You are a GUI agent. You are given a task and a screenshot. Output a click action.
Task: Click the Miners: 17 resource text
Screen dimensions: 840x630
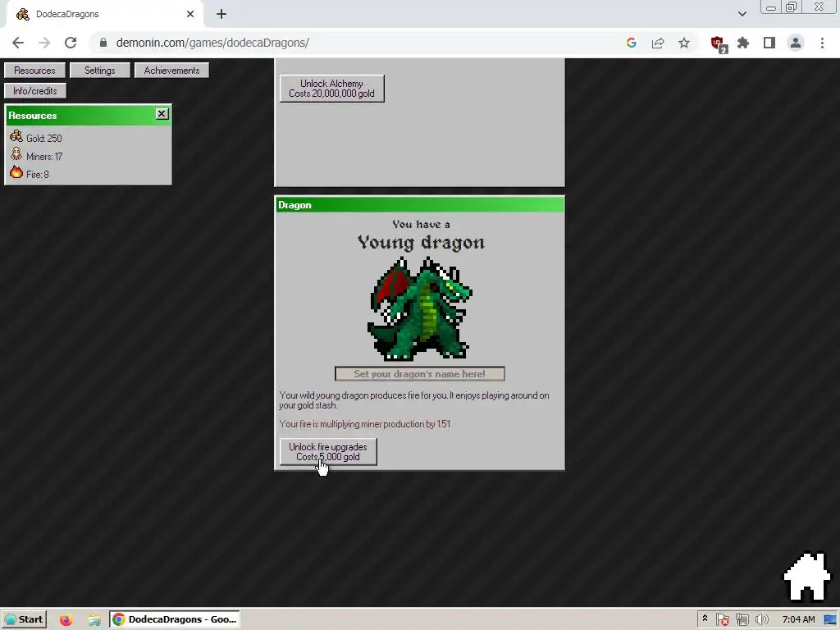[44, 157]
